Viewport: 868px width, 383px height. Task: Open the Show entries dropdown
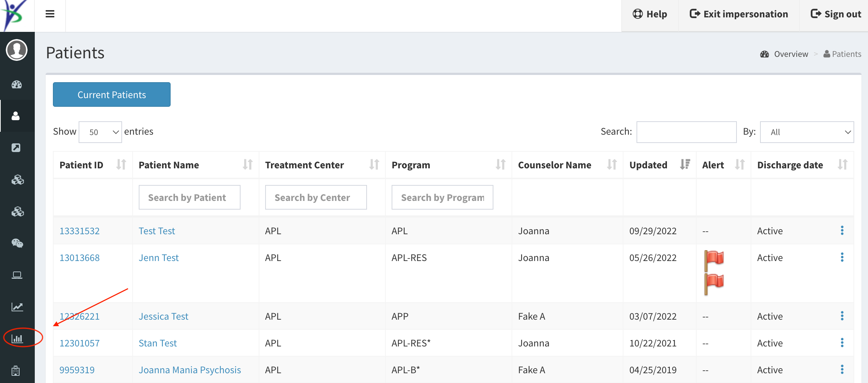tap(100, 132)
